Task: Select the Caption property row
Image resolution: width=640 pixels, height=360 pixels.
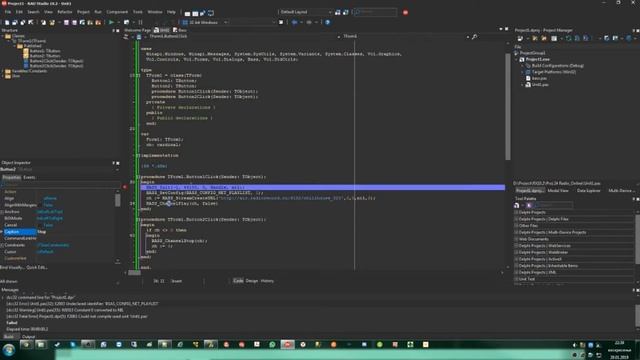Action: pos(59,231)
